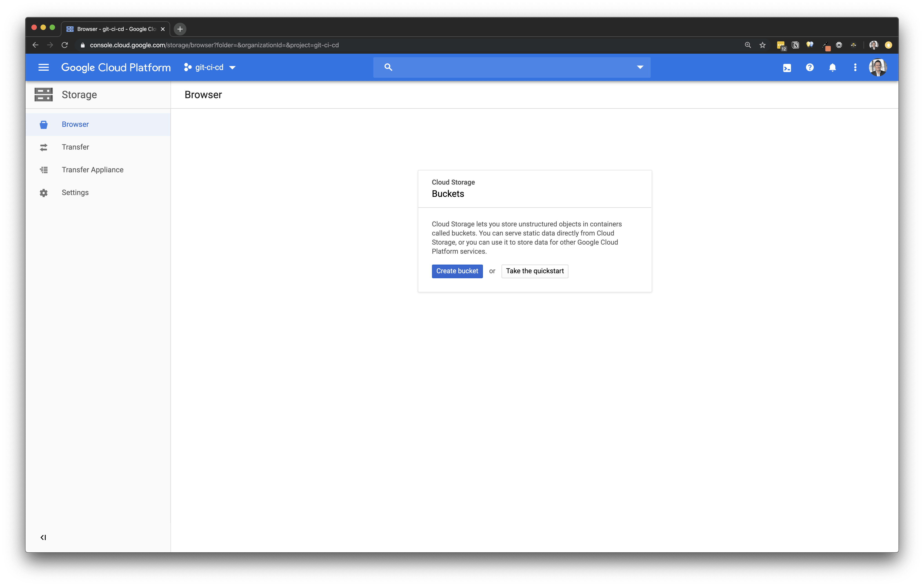Image resolution: width=924 pixels, height=586 pixels.
Task: Go forward with the browser forward arrow
Action: pos(50,45)
